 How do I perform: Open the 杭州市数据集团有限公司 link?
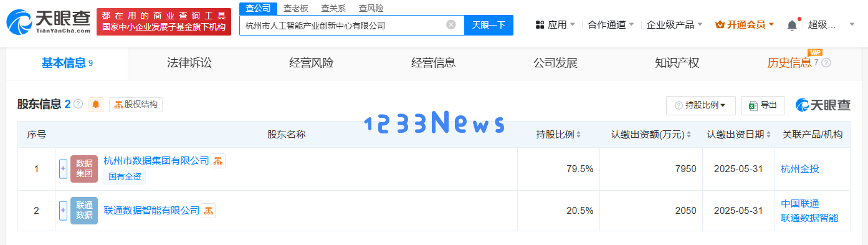coord(156,161)
